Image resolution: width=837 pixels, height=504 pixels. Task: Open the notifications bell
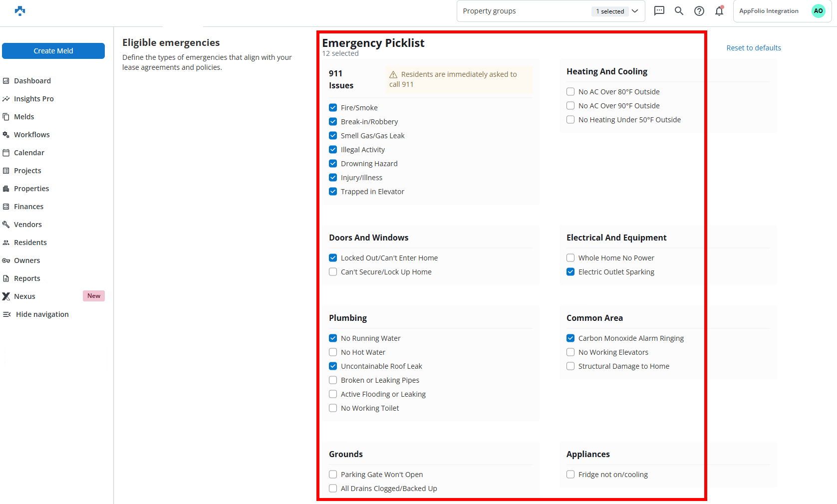[x=719, y=11]
